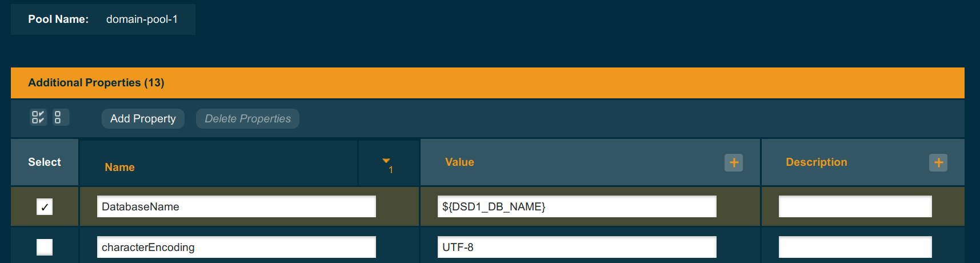Click the description field for DatabaseName row
The width and height of the screenshot is (980, 263).
coord(855,206)
